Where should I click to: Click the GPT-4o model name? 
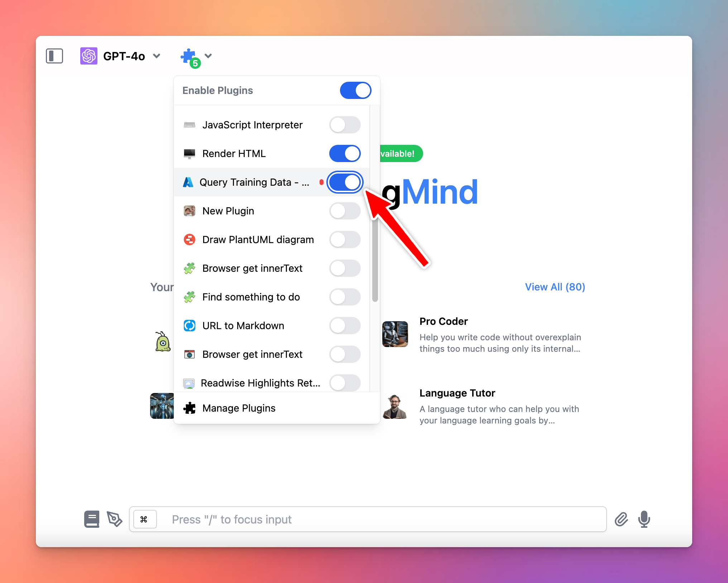(124, 56)
